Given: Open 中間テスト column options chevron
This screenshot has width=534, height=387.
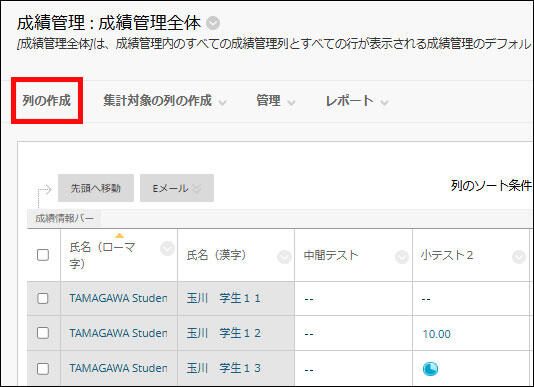Looking at the screenshot, I should click(402, 257).
